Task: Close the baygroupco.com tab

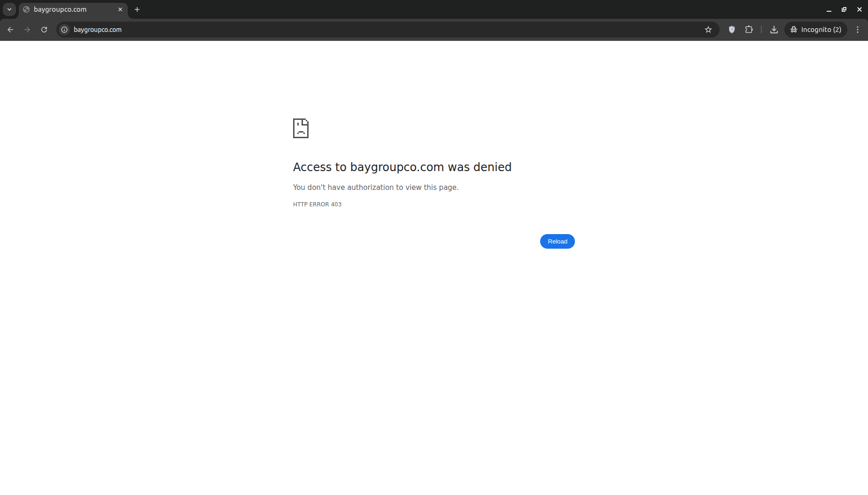Action: [x=120, y=9]
